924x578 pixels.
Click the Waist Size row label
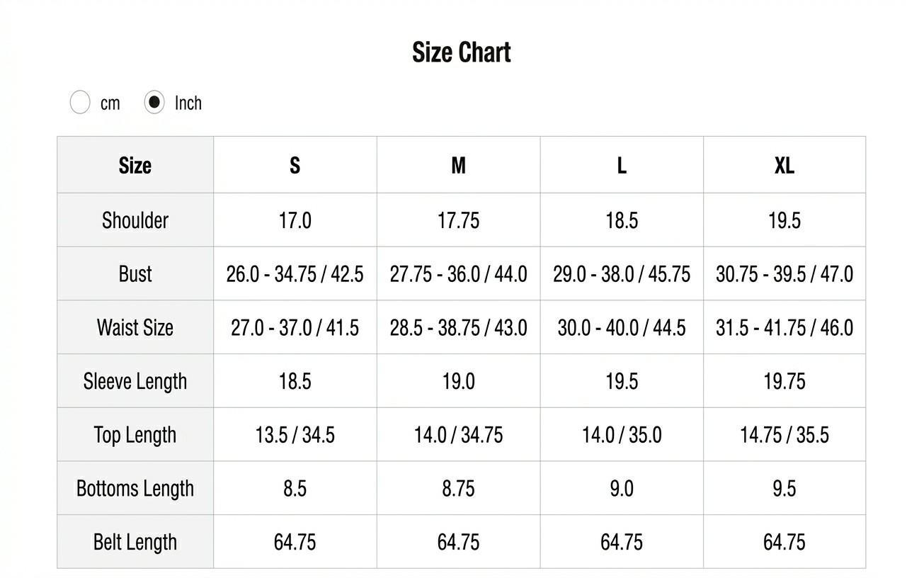click(x=135, y=327)
